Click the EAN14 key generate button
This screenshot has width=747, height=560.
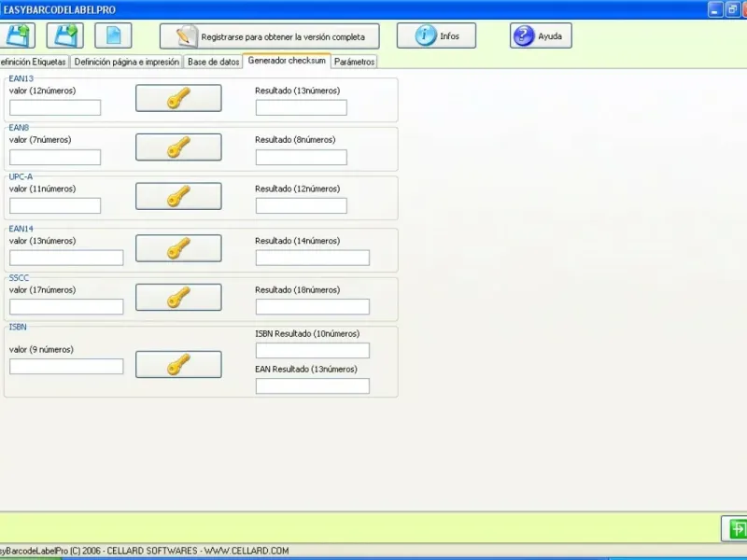178,248
